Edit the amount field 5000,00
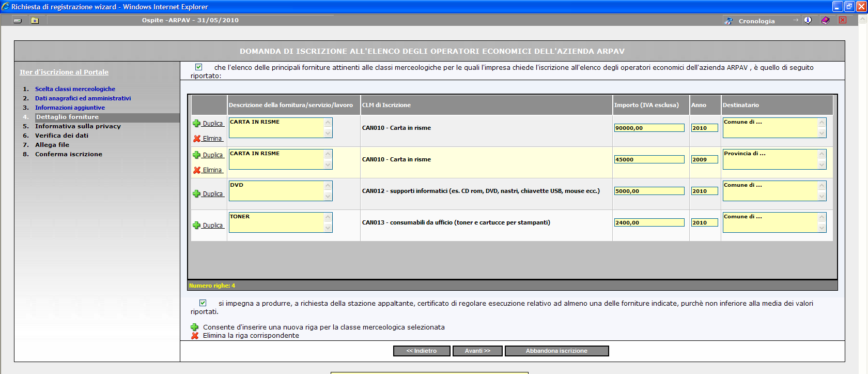Screen dimensions: 868x374 649,191
